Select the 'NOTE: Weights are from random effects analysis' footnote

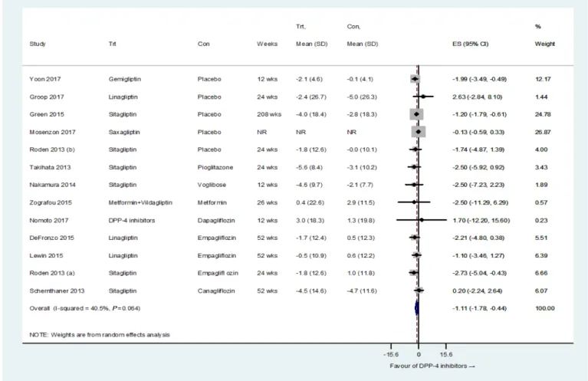click(x=100, y=334)
